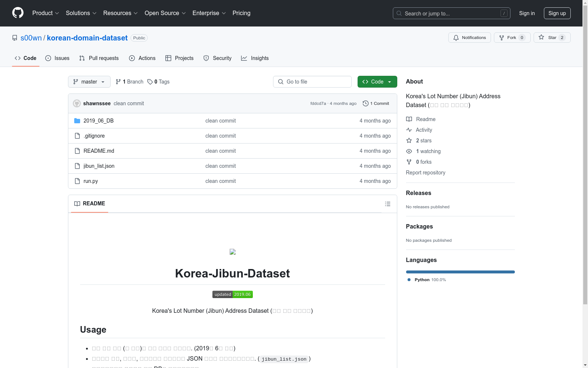Click the 2019_06_DB folder icon
This screenshot has height=368, width=588.
point(77,121)
